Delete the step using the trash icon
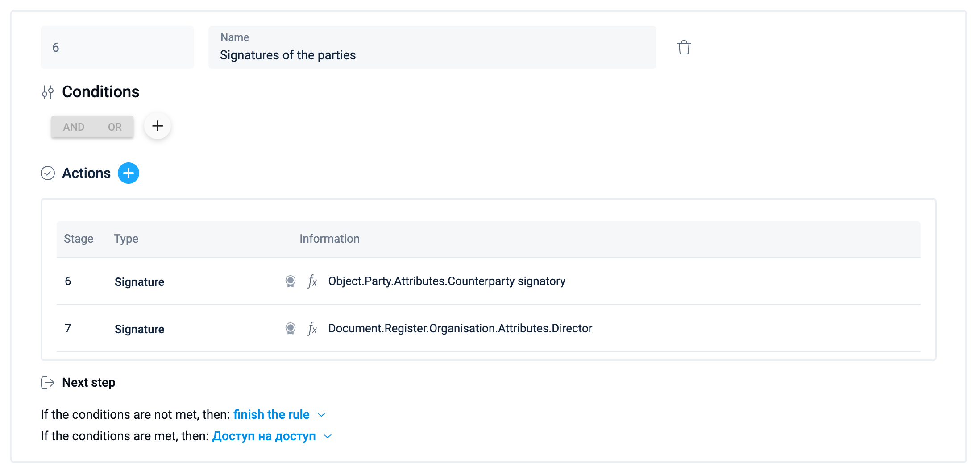 coord(684,47)
